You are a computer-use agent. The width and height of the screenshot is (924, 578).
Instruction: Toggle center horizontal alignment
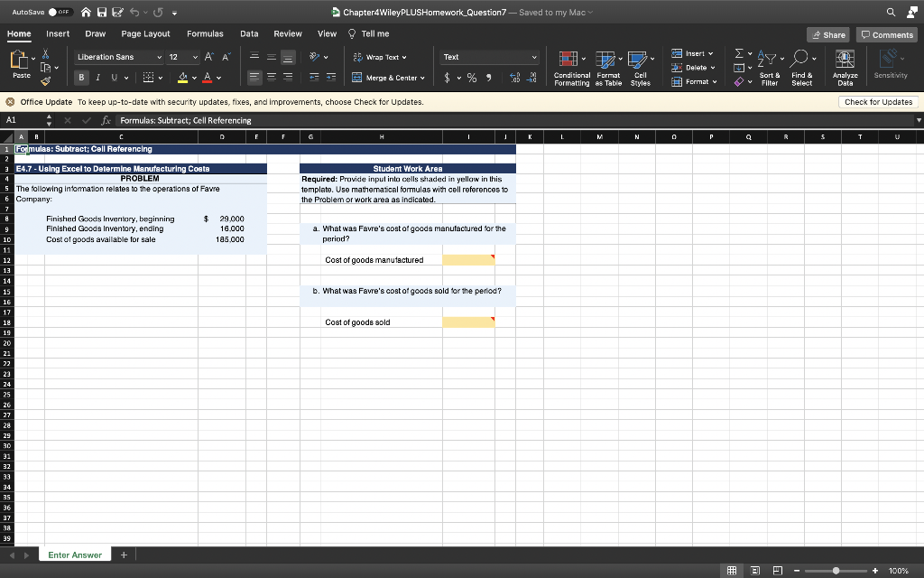click(x=271, y=77)
